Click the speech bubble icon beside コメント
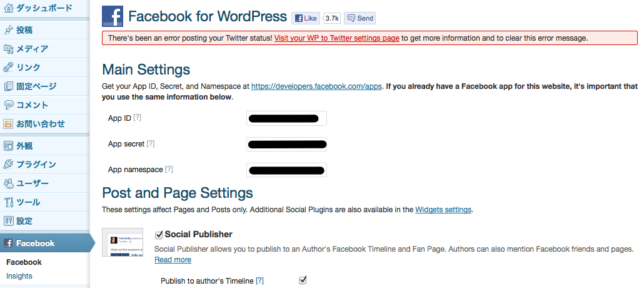Viewport: 644px width, 288px height. pyautogui.click(x=9, y=105)
